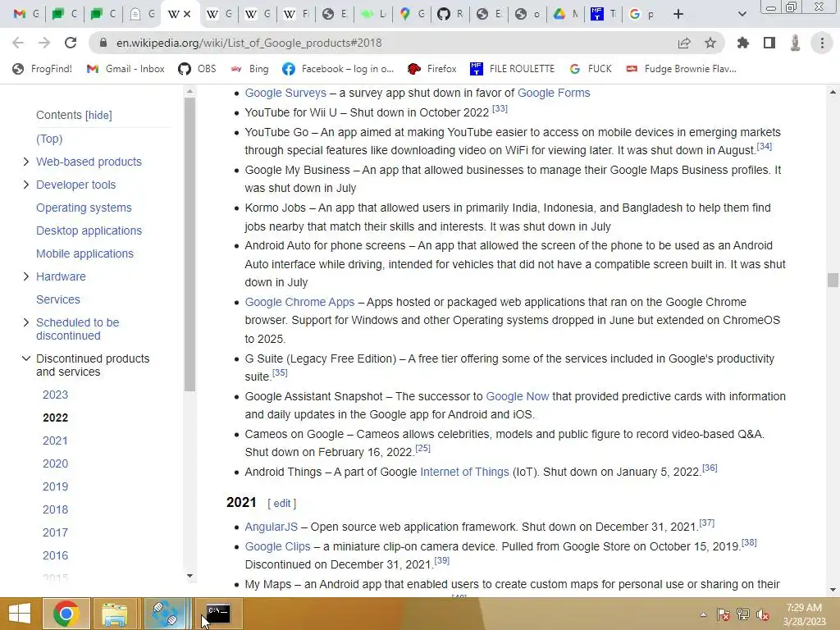Viewport: 840px width, 630px height.
Task: Switch to the GitHub tab
Action: (x=450, y=14)
